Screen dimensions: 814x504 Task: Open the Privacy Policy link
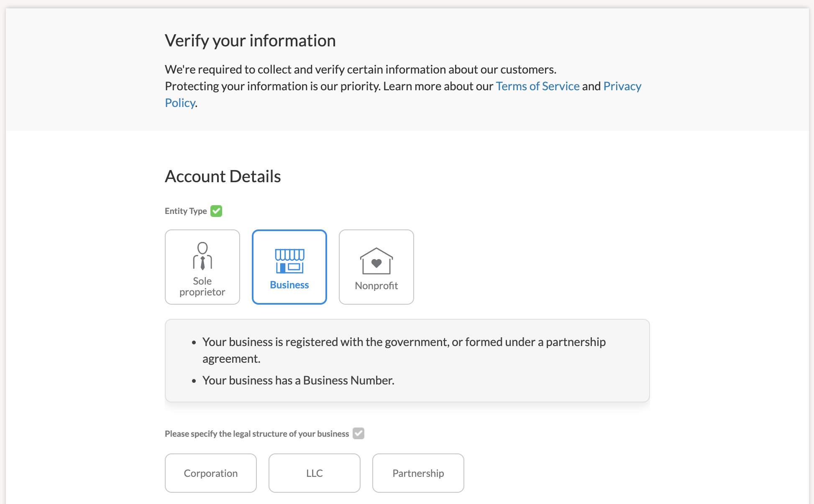point(622,86)
